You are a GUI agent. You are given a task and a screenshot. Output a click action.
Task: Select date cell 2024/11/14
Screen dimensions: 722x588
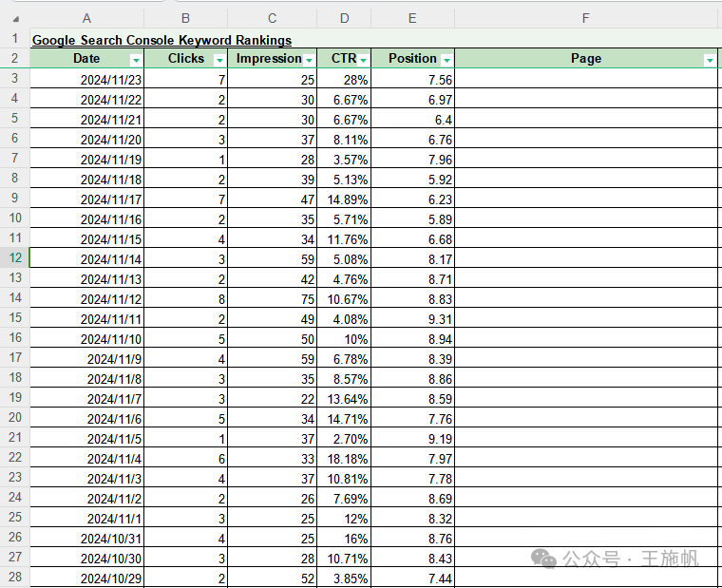click(87, 259)
